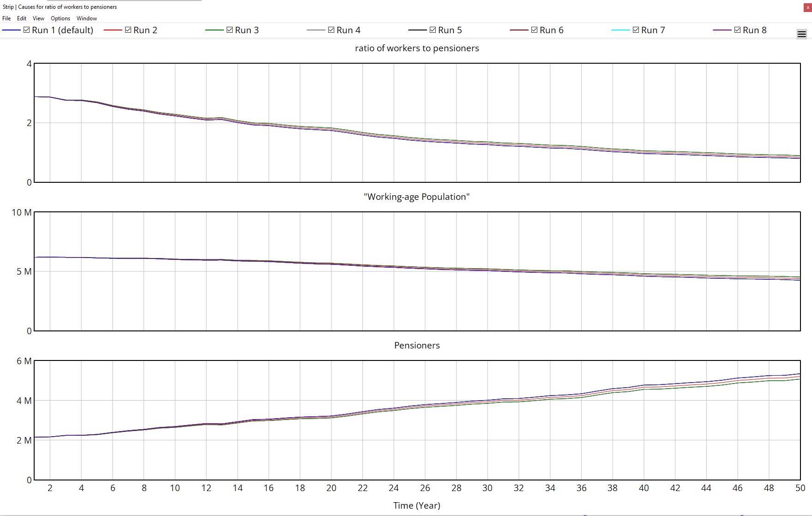Open the Edit menu
Screen dimensions: 812x516
point(21,18)
